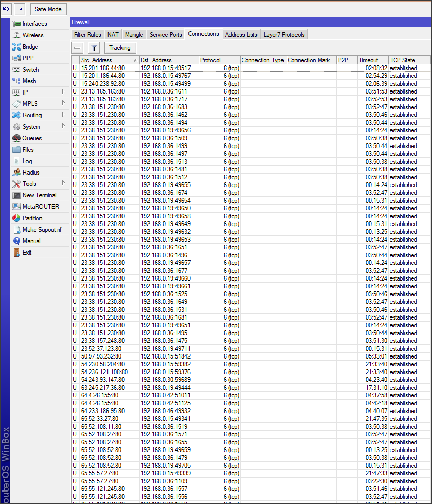The height and width of the screenshot is (504, 432).
Task: Click the Exit door icon
Action: pos(17,253)
